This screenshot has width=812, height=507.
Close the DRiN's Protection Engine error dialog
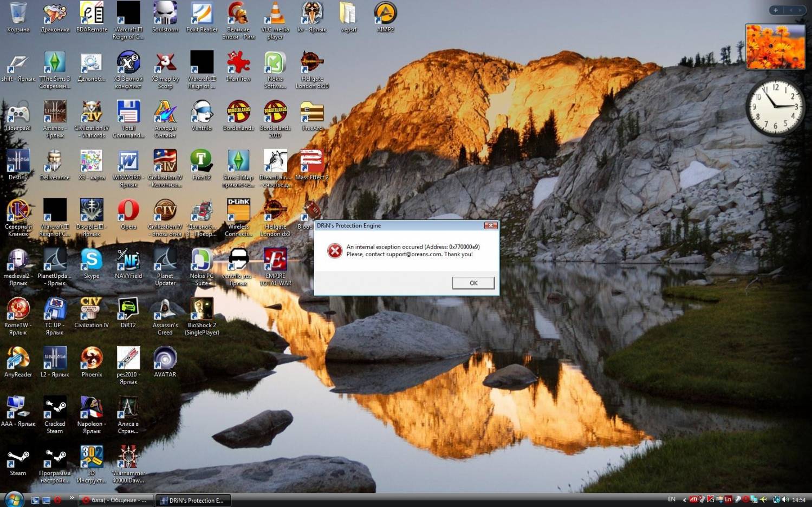(x=490, y=225)
